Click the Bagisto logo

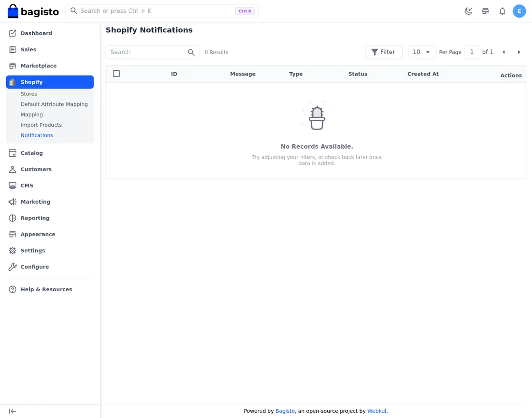tap(33, 11)
